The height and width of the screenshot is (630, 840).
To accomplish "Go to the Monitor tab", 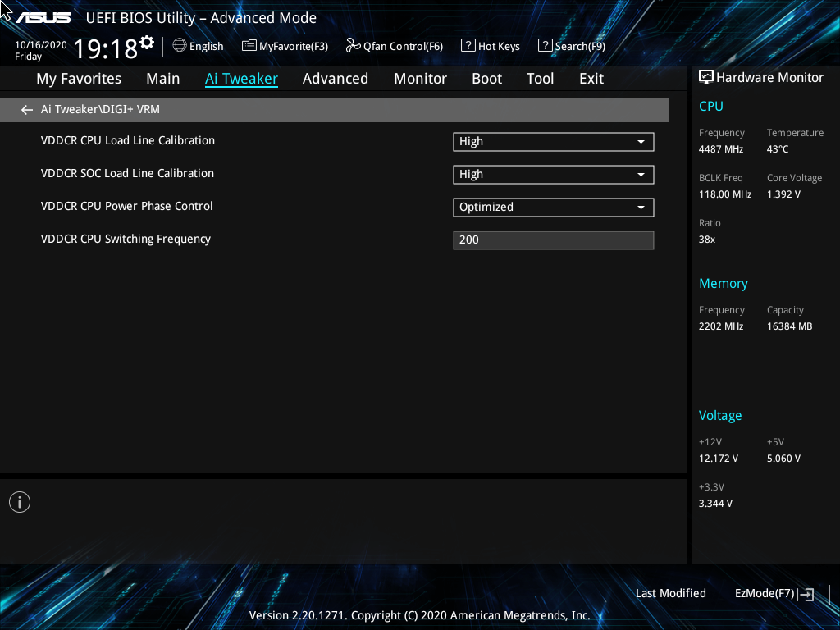I will pos(420,79).
